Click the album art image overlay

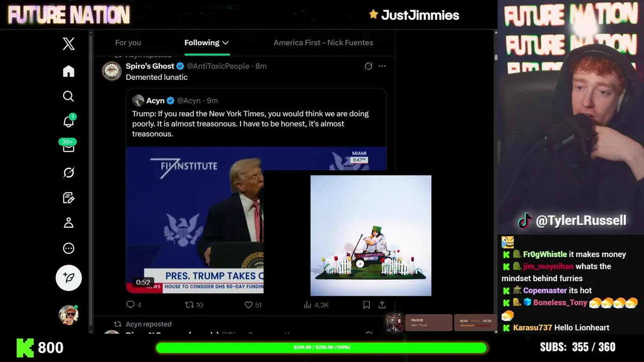coord(371,235)
